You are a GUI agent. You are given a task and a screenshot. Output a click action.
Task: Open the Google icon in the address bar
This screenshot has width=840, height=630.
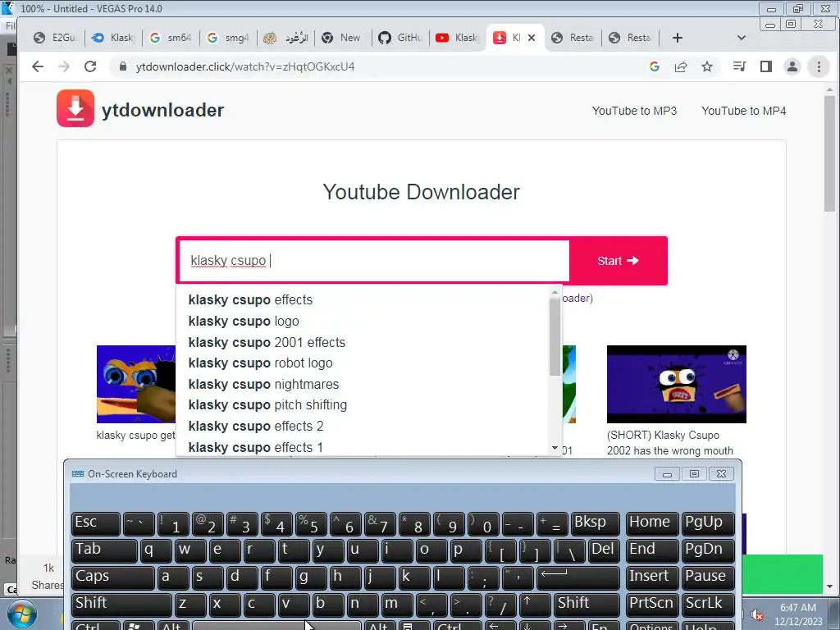click(654, 66)
